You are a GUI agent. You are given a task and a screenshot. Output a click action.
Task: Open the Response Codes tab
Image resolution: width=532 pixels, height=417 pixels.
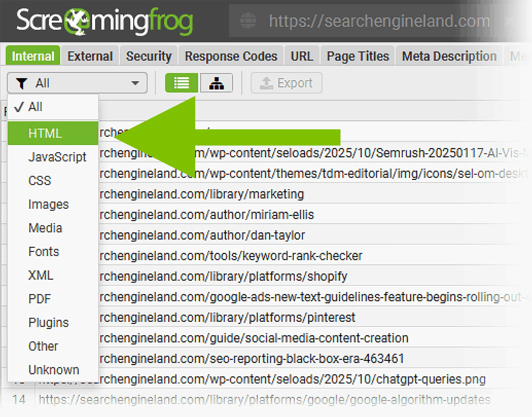click(231, 56)
